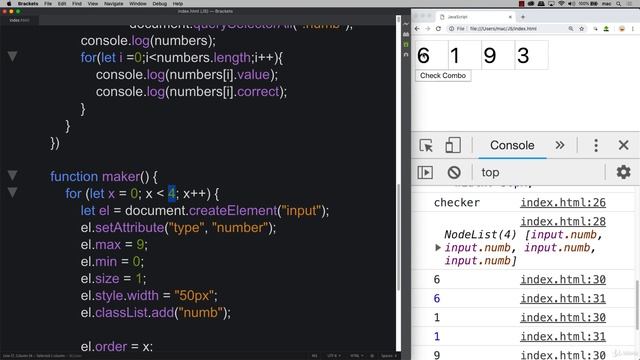The width and height of the screenshot is (640, 360).
Task: Open the Debug menu
Action: tap(159, 3)
